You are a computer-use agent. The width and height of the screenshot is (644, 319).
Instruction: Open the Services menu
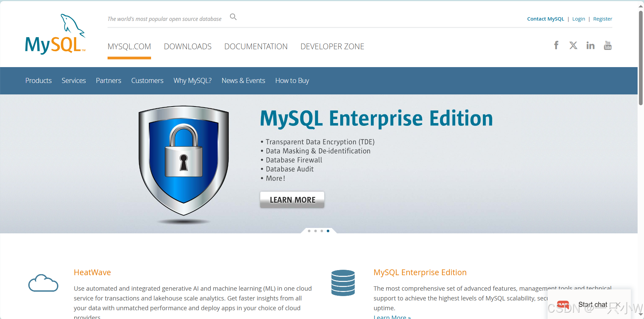[x=74, y=81]
